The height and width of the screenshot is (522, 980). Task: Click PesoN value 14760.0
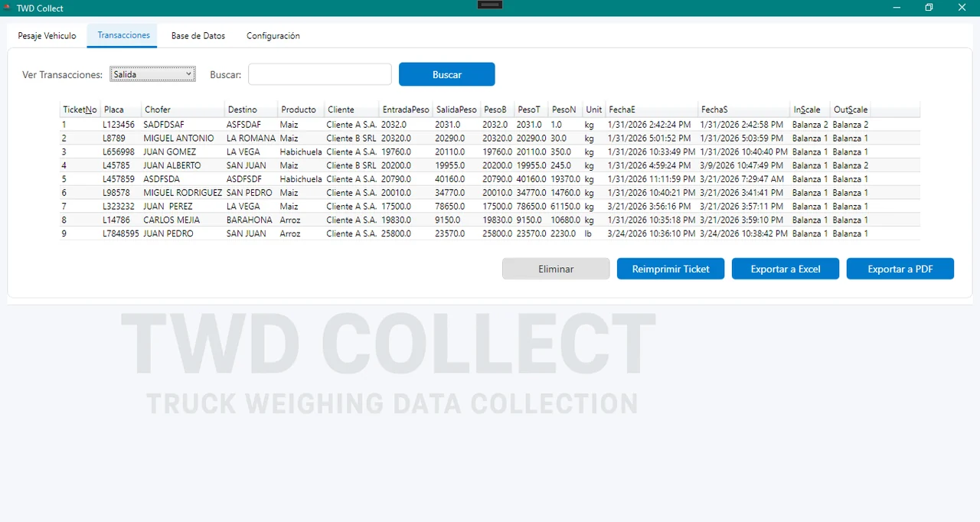tap(566, 193)
